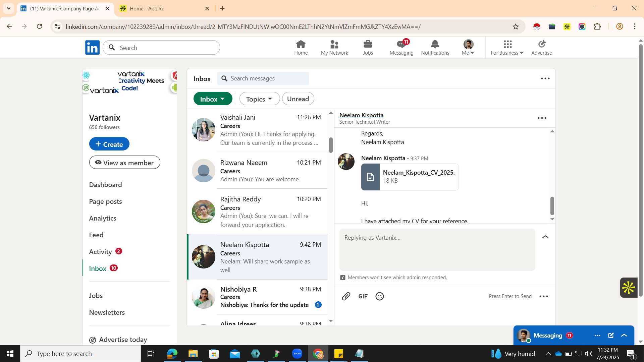This screenshot has width=644, height=362.
Task: Open inbox header more options
Action: pos(545,78)
